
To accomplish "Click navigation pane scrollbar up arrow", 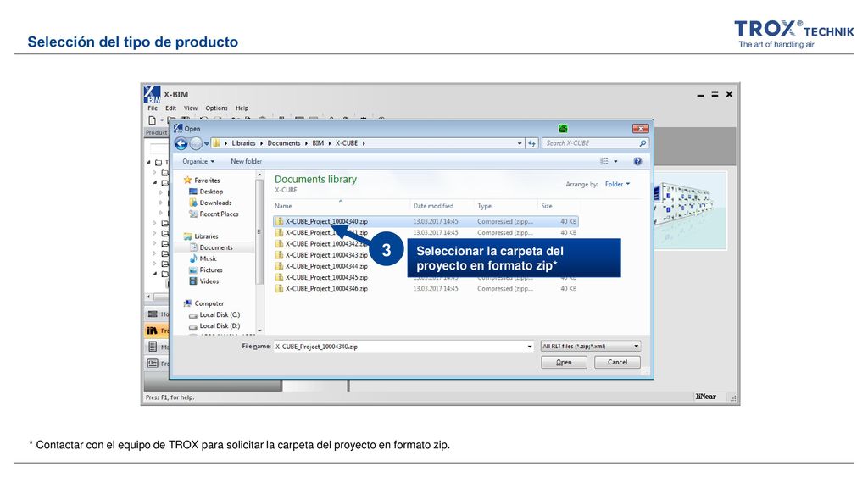I will (x=259, y=175).
